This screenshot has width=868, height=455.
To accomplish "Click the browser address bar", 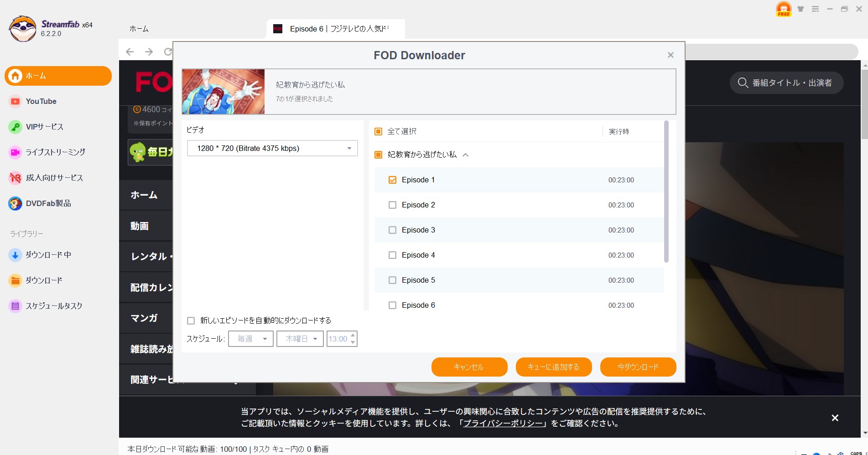I will tap(772, 52).
